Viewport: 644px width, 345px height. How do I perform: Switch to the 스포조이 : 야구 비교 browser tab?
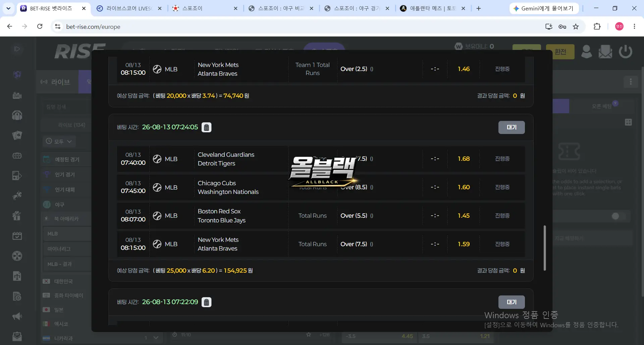(x=281, y=8)
